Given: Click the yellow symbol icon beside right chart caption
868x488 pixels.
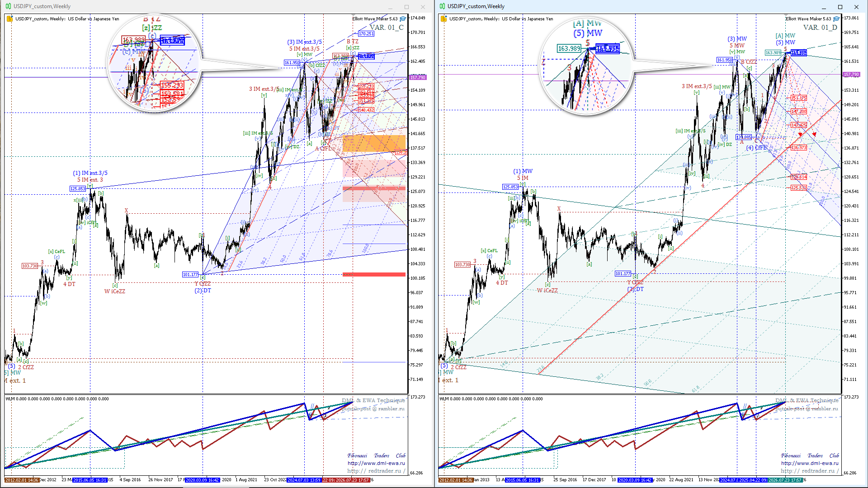Looking at the screenshot, I should coord(444,19).
